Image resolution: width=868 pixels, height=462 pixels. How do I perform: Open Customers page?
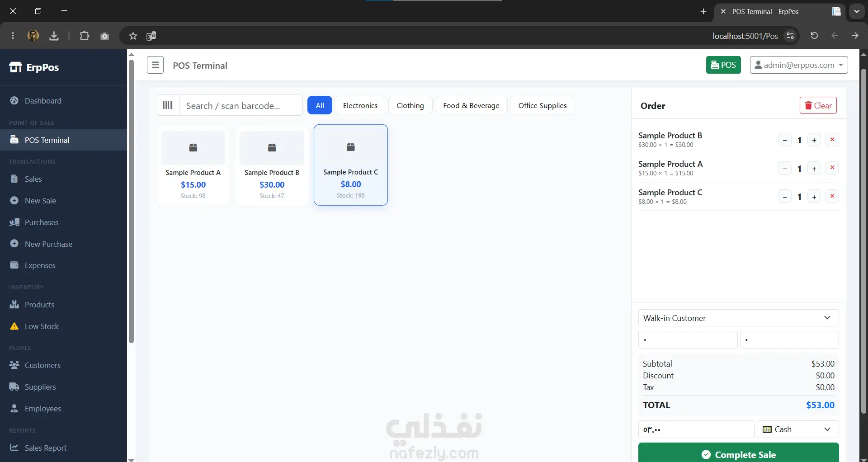63,365
